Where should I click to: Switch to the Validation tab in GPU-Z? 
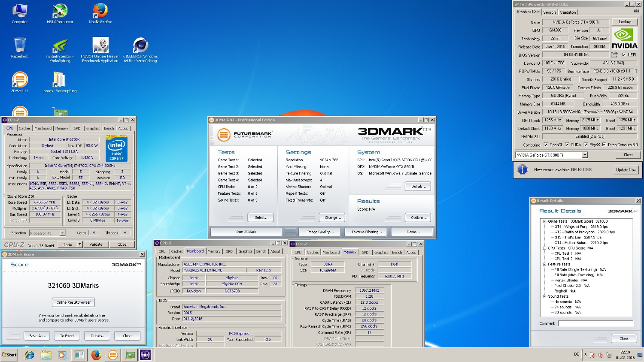pyautogui.click(x=568, y=12)
